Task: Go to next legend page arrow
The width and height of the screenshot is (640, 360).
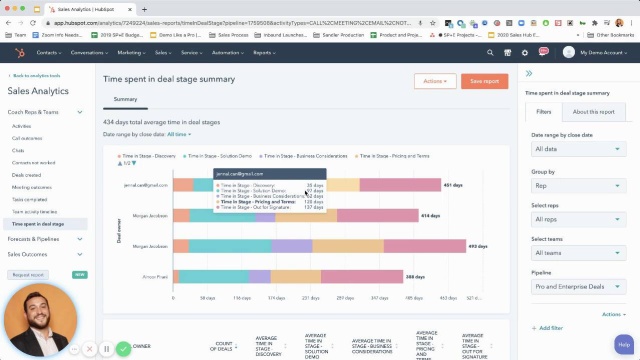Action: (x=134, y=163)
